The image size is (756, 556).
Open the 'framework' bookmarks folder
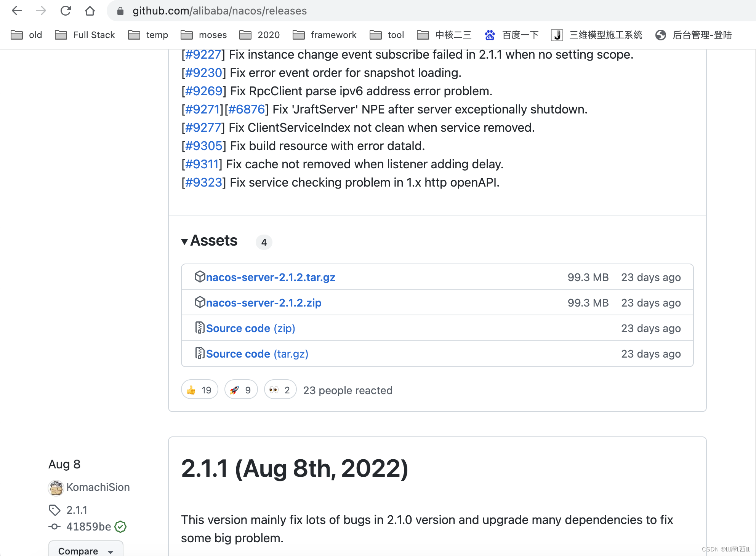tap(325, 35)
